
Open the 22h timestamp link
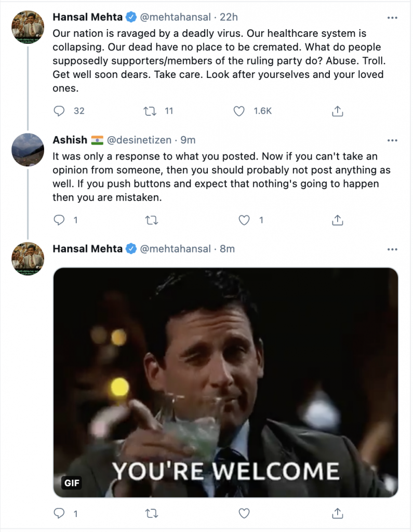click(229, 18)
